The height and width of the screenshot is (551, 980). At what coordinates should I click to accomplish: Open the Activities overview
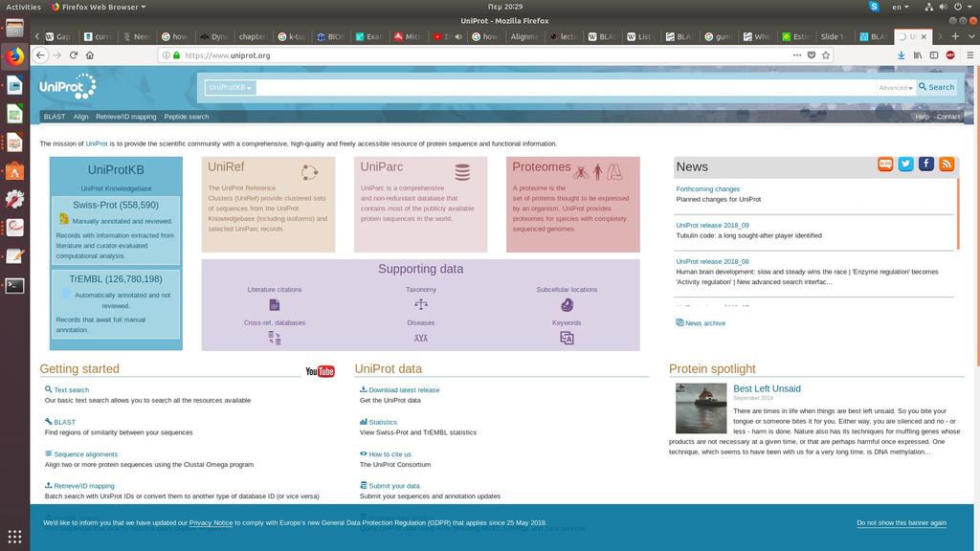tap(23, 7)
